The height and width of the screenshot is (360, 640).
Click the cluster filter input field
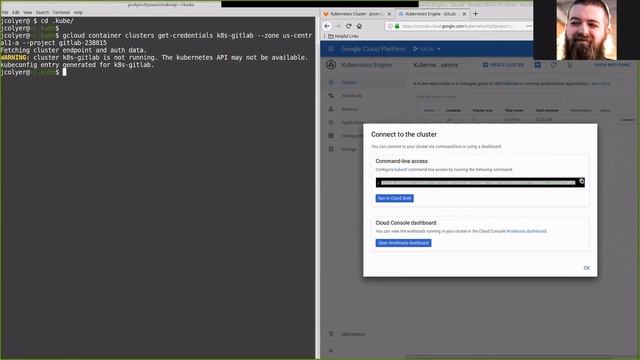pos(486,97)
